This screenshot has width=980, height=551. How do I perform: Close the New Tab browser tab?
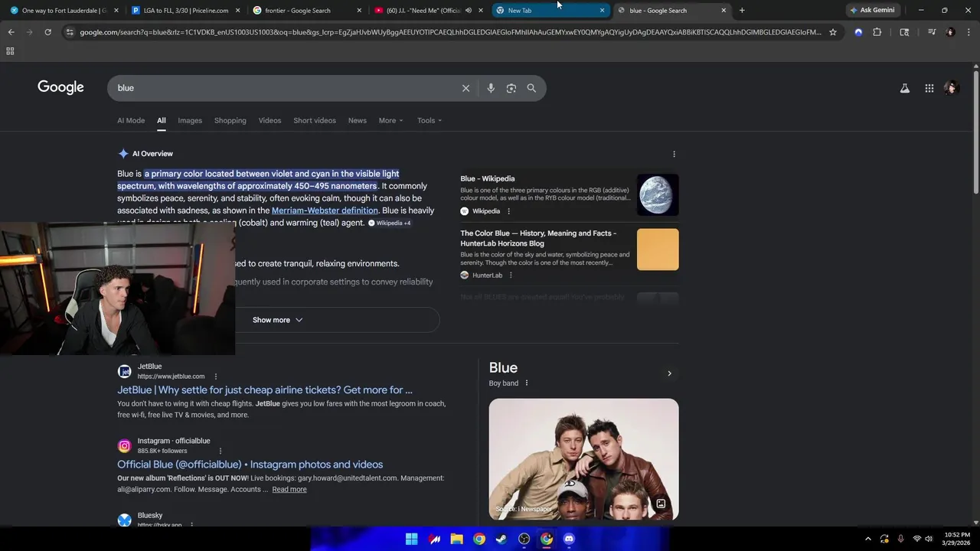point(603,11)
